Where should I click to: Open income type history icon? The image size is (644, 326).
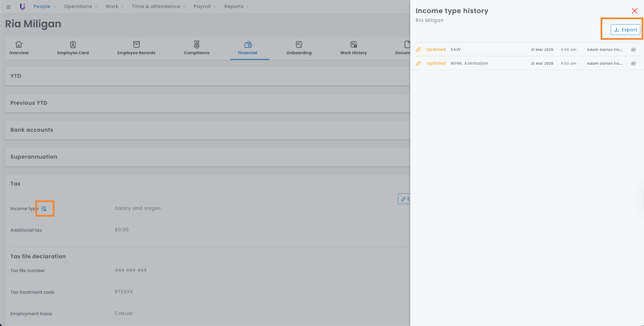[x=44, y=209]
